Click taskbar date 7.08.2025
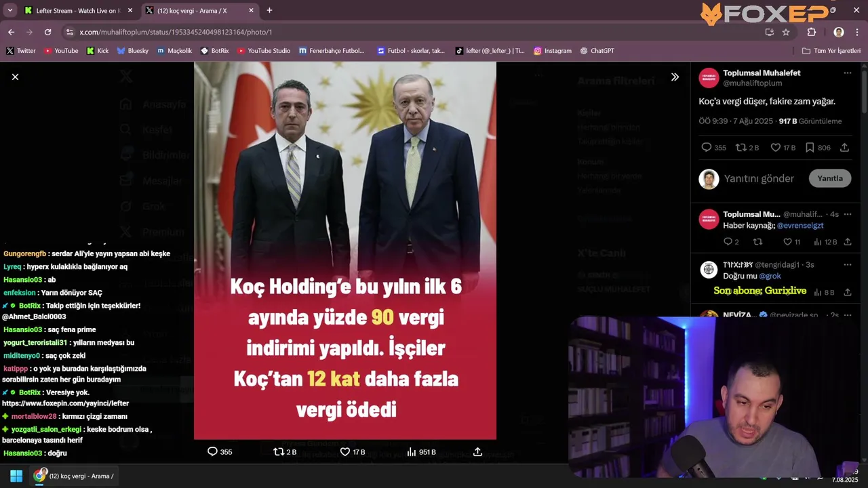The width and height of the screenshot is (868, 488). pyautogui.click(x=845, y=480)
